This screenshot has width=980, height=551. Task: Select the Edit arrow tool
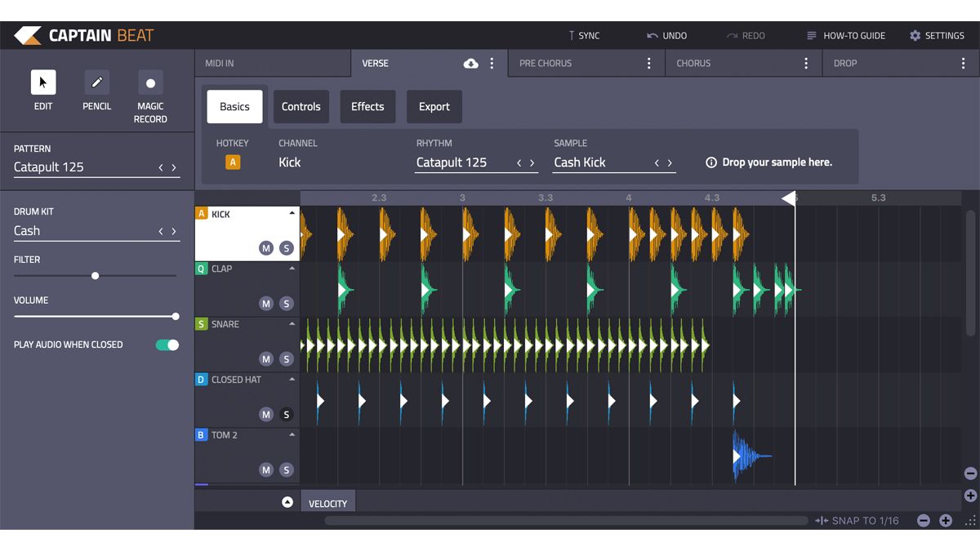pyautogui.click(x=43, y=82)
